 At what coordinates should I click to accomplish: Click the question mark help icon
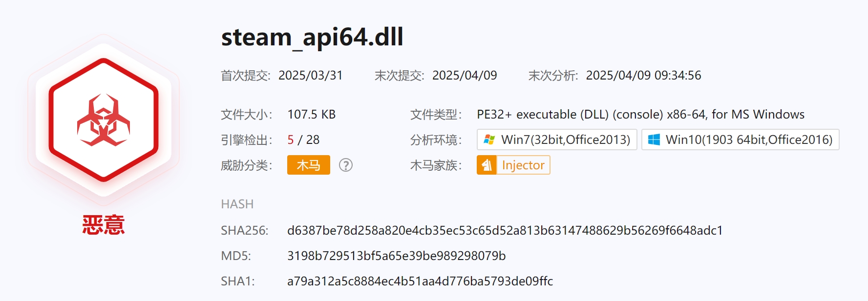coord(346,165)
